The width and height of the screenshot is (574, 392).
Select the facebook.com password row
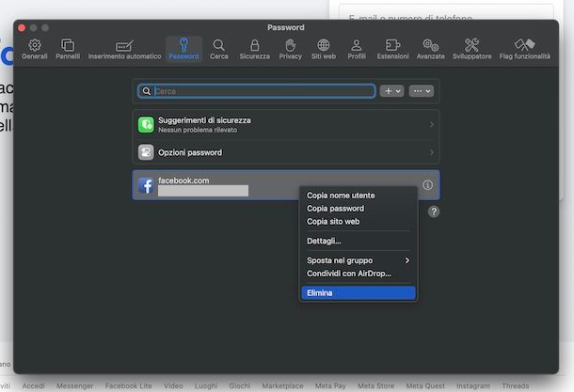click(286, 185)
